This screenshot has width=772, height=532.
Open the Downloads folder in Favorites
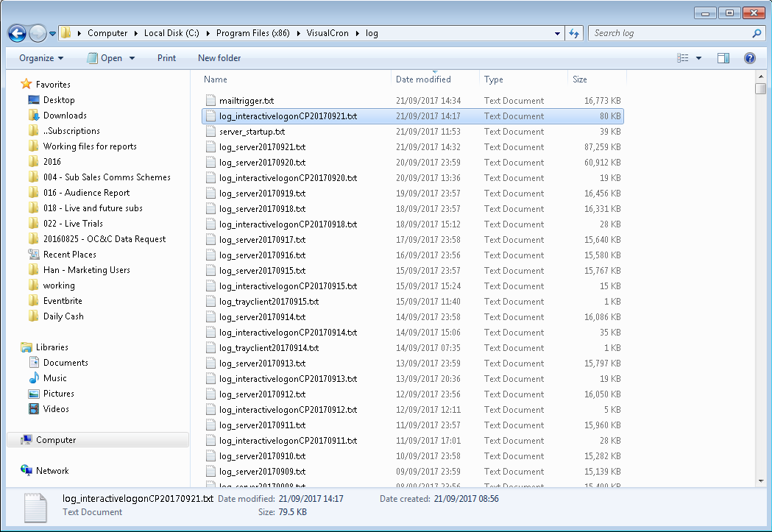tap(65, 116)
